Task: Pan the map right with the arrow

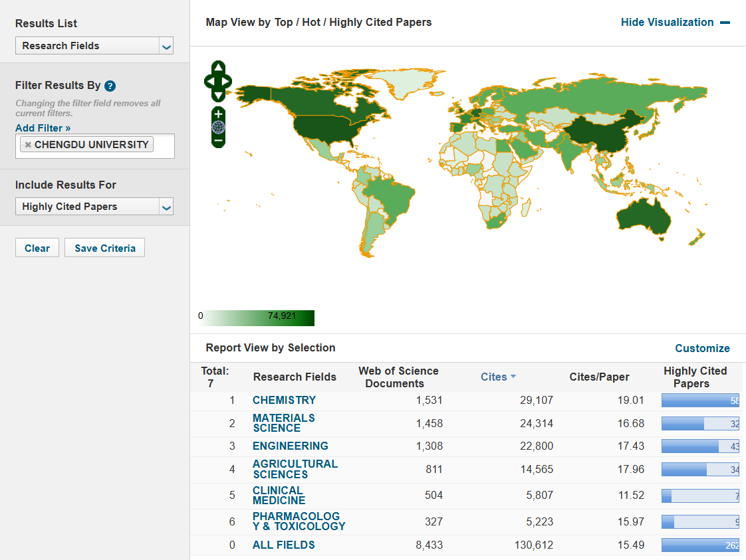Action: [227, 82]
